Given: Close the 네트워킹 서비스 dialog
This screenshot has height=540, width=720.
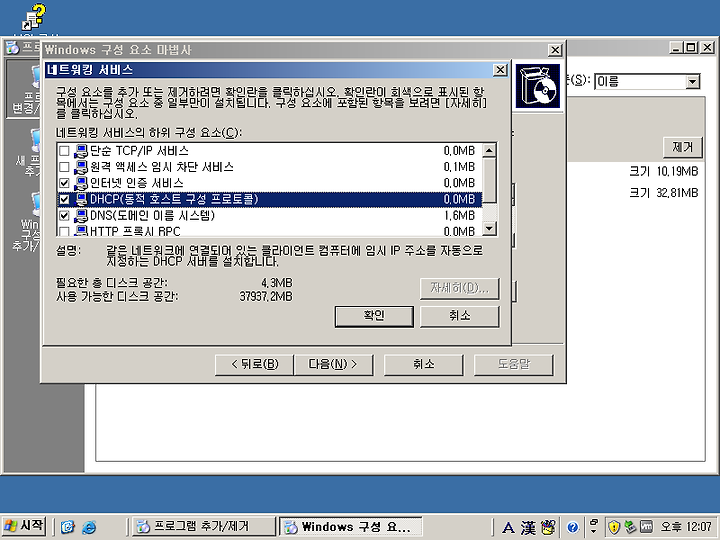Looking at the screenshot, I should coord(500,70).
